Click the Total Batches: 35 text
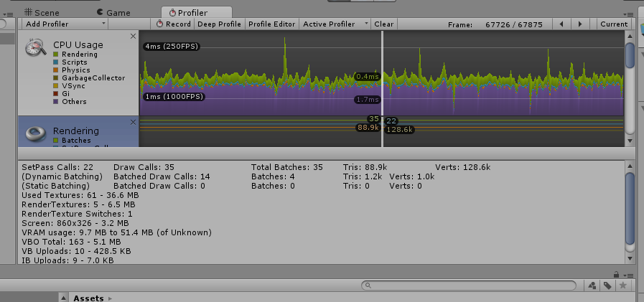The height and width of the screenshot is (302, 644). (x=287, y=167)
